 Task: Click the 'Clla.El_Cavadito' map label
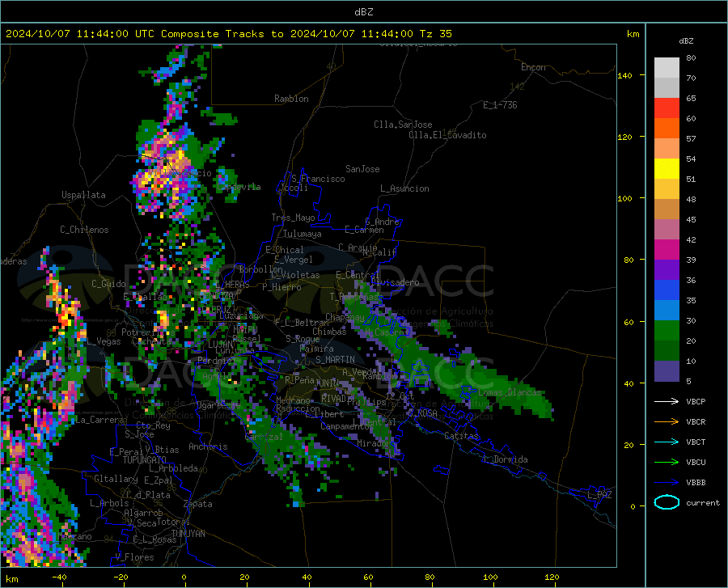pos(447,135)
